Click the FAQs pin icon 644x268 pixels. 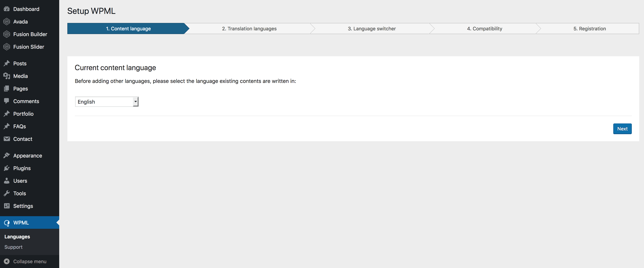7,126
